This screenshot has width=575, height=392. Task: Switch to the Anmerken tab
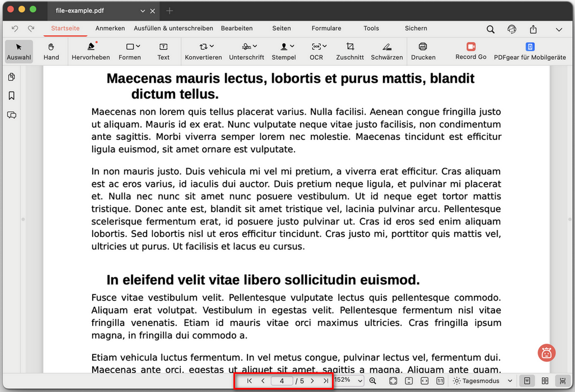click(110, 29)
